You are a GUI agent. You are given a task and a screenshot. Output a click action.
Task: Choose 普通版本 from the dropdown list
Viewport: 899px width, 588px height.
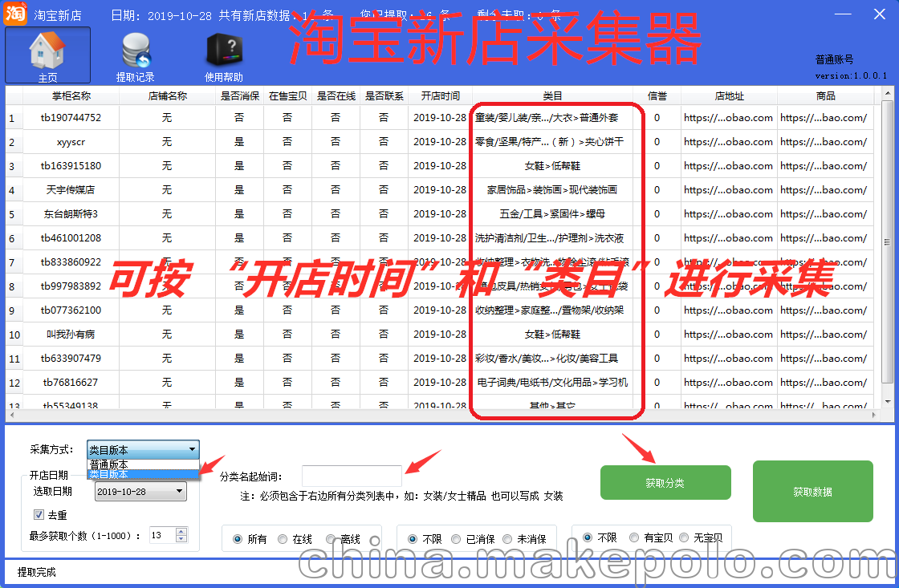tap(143, 464)
